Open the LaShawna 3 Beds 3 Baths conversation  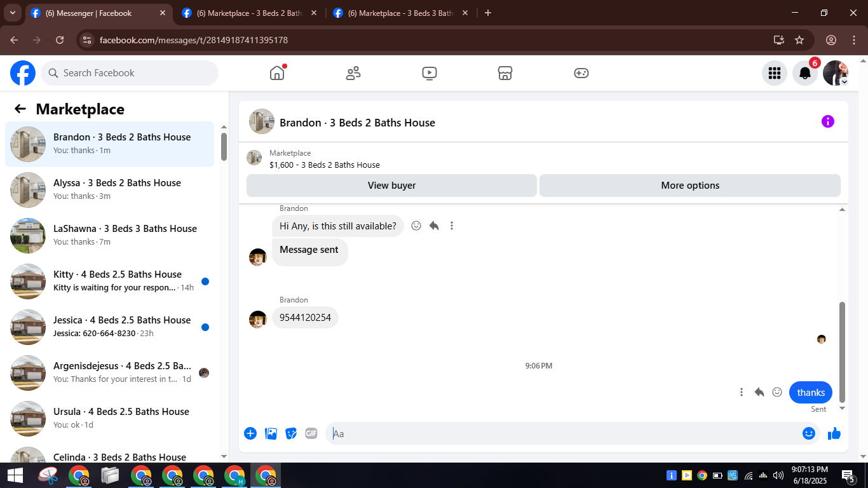click(x=110, y=236)
